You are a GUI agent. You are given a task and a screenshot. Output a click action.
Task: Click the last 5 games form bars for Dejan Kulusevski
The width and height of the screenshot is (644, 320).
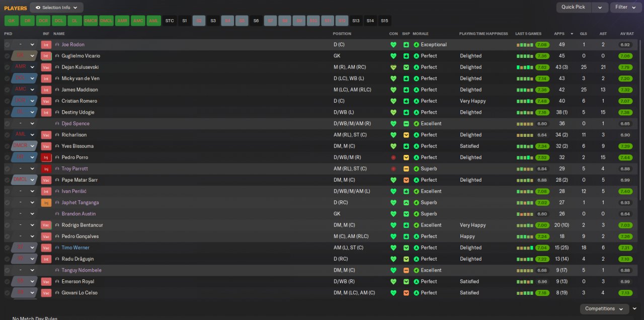(x=525, y=67)
